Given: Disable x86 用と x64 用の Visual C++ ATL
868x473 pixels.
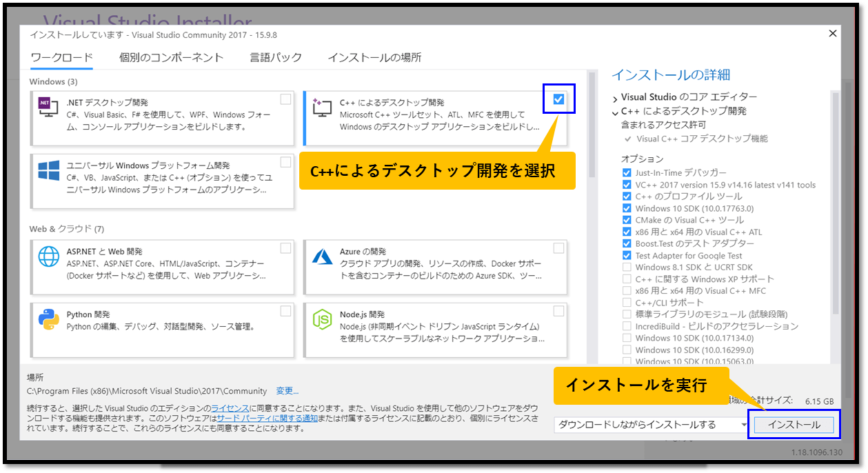Looking at the screenshot, I should [x=627, y=232].
